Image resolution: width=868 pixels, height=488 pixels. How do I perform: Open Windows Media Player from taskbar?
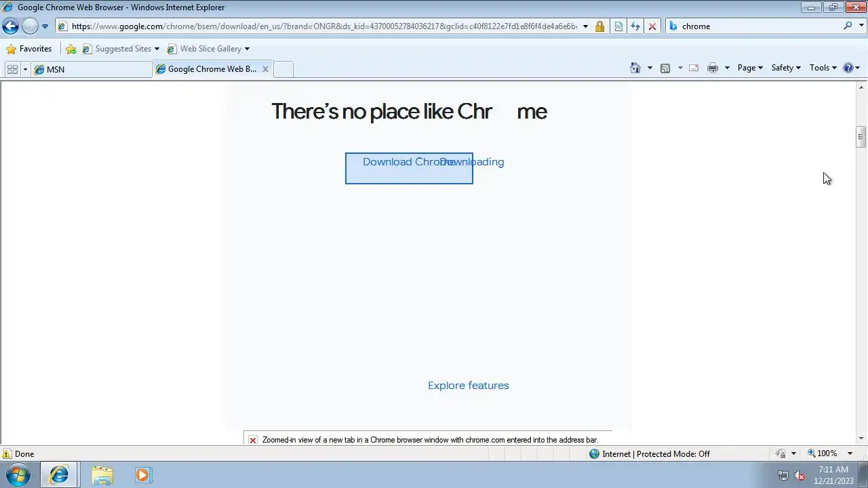[142, 475]
